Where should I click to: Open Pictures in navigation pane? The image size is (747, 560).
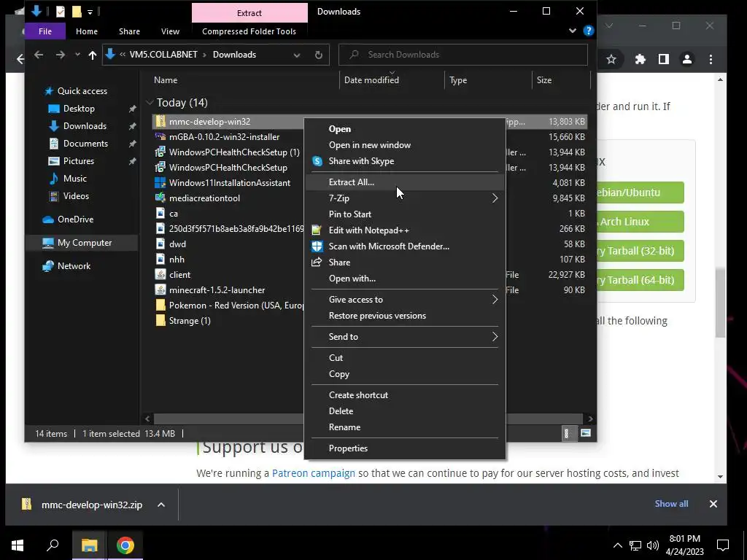point(79,161)
